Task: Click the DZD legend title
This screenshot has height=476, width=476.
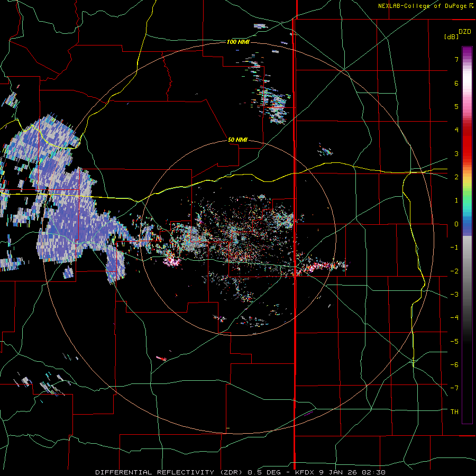Action: coord(465,32)
